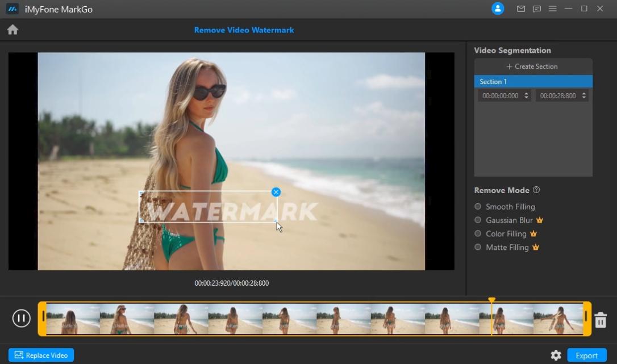
Task: Select Section 1 in Video Segmentation
Action: point(533,82)
